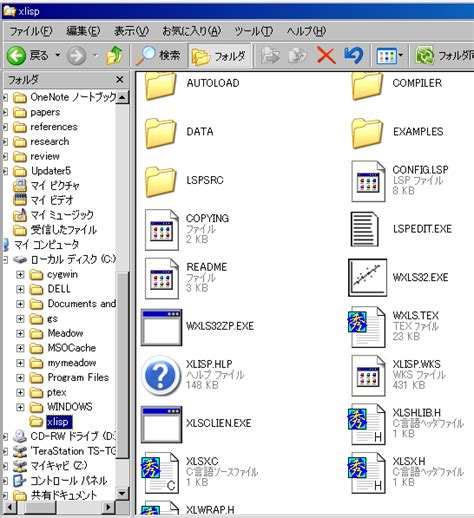The image size is (474, 518).
Task: Select papers in the folder tree
Action: click(x=45, y=112)
